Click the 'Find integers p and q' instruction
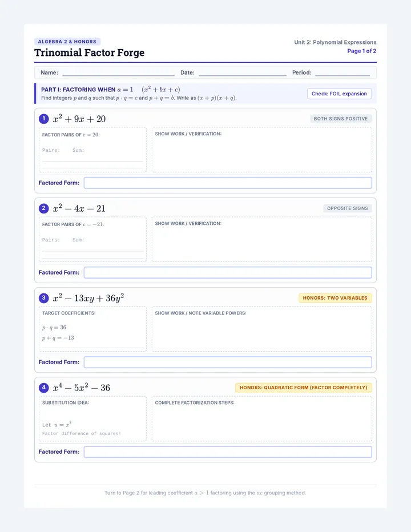 tap(139, 98)
